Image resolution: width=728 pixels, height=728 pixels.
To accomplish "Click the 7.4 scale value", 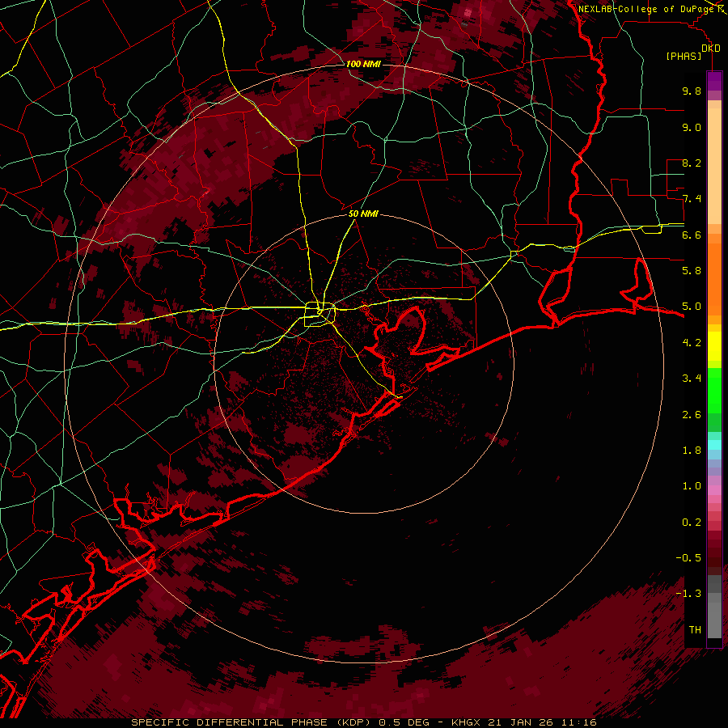I will 692,199.
